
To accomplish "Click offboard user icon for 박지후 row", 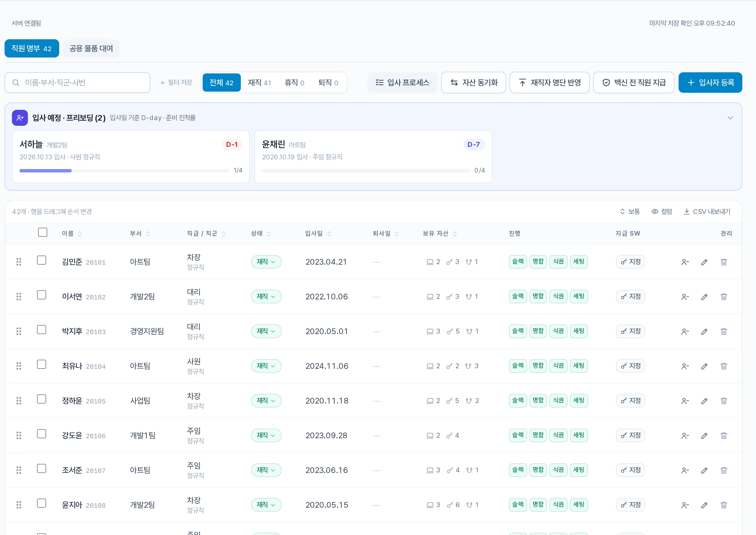I will coord(685,332).
